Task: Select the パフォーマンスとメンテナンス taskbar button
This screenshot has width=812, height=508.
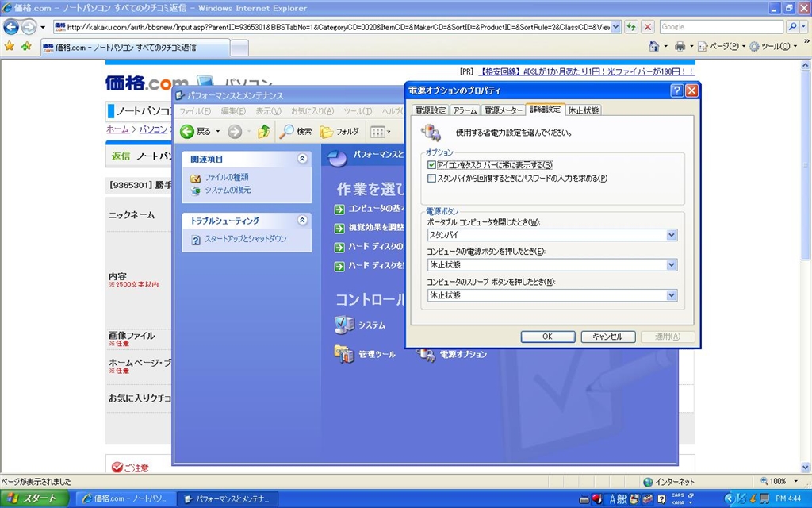Action: point(227,499)
